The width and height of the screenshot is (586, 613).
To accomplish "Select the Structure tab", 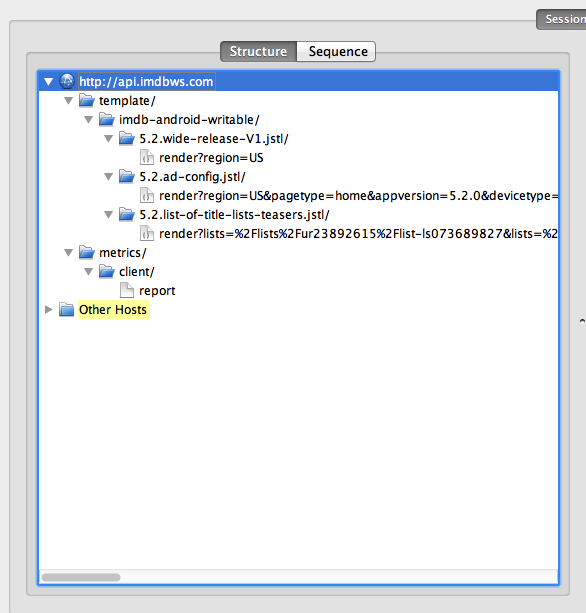I will pos(258,52).
